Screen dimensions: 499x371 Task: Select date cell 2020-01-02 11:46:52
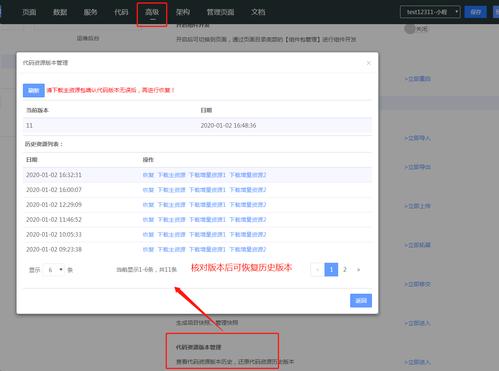pyautogui.click(x=54, y=220)
